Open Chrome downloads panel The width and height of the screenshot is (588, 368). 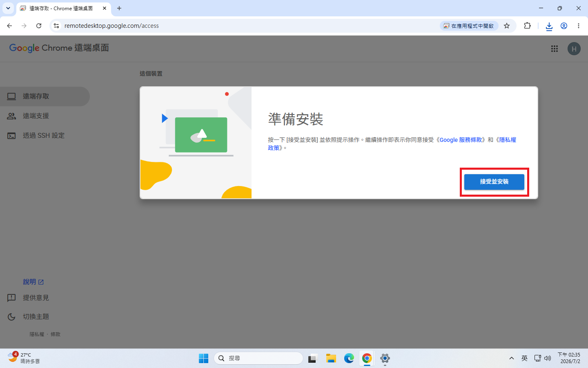pyautogui.click(x=549, y=26)
